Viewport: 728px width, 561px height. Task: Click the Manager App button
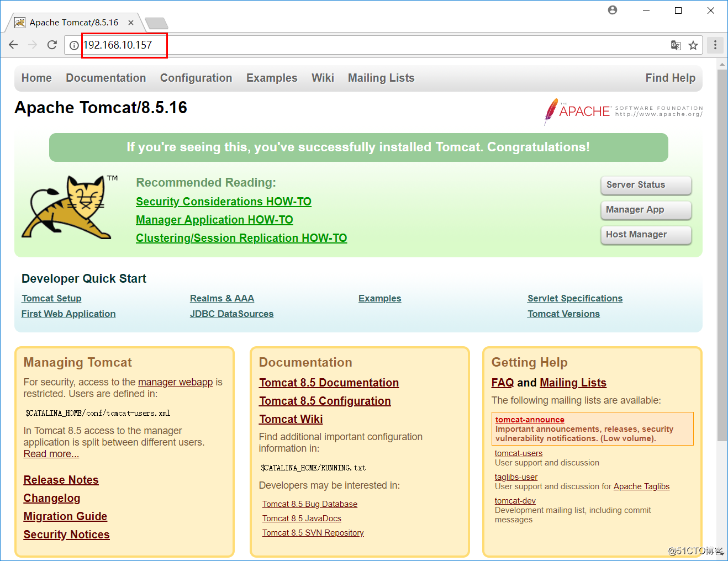tap(646, 210)
